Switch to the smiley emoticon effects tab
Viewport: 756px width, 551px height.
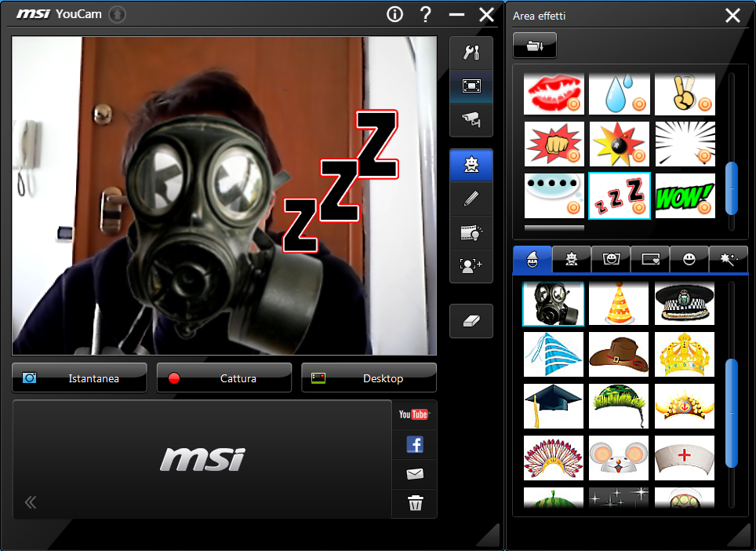tap(689, 259)
